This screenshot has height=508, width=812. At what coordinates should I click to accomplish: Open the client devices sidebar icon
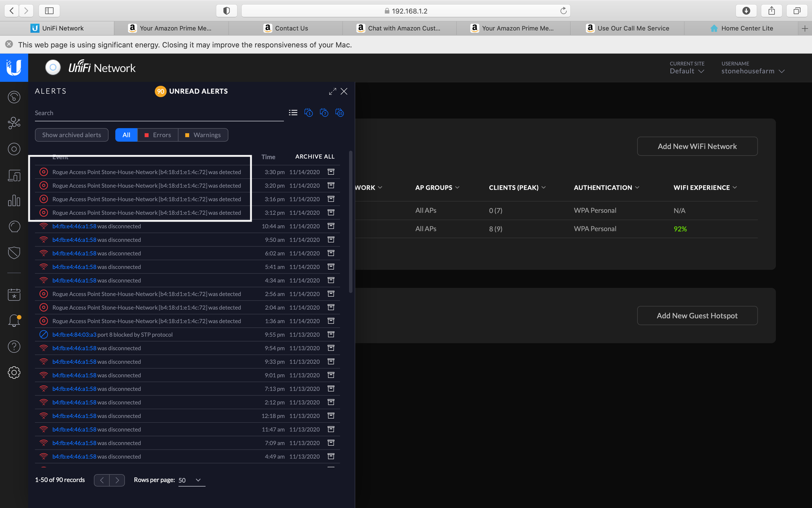coord(14,176)
